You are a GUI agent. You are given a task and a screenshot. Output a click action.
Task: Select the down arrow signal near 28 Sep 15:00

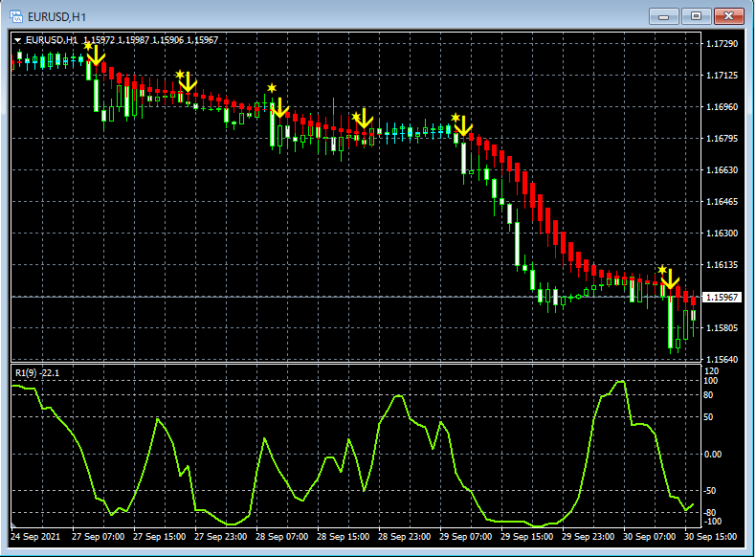[364, 119]
